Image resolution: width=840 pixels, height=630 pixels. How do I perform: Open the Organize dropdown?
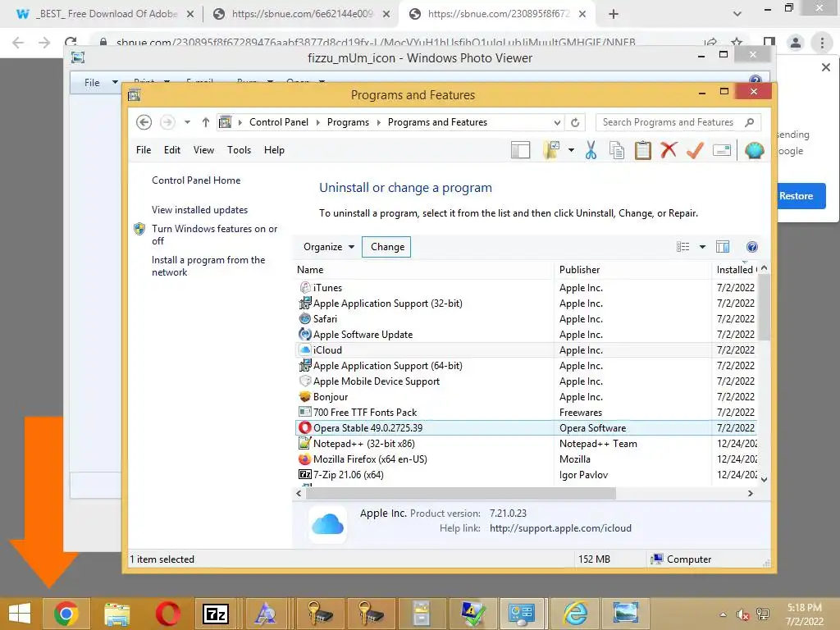(x=329, y=247)
